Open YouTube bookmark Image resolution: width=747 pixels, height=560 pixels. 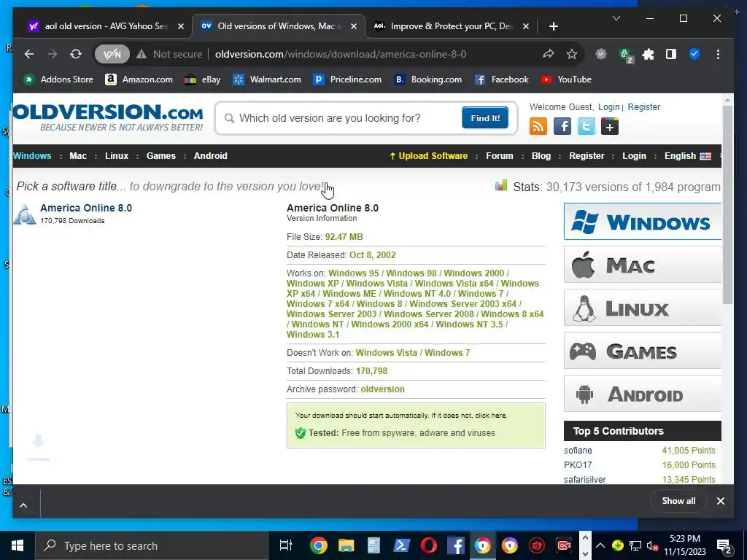point(566,79)
